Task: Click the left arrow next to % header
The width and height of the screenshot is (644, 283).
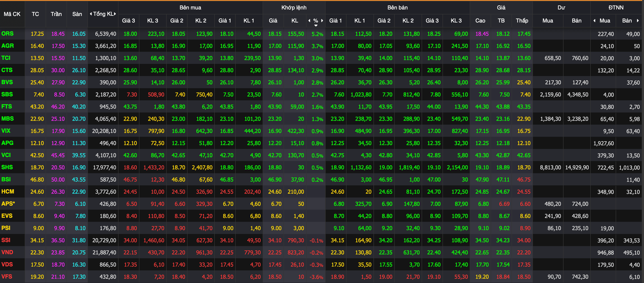Action: coord(309,20)
